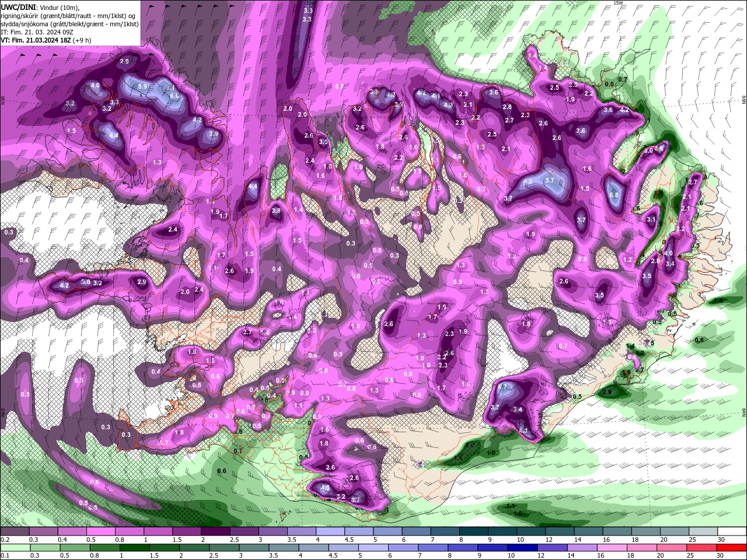The image size is (747, 560).
Task: Select snow-scale swatch between 2 and 2.5
Action: pyautogui.click(x=215, y=531)
